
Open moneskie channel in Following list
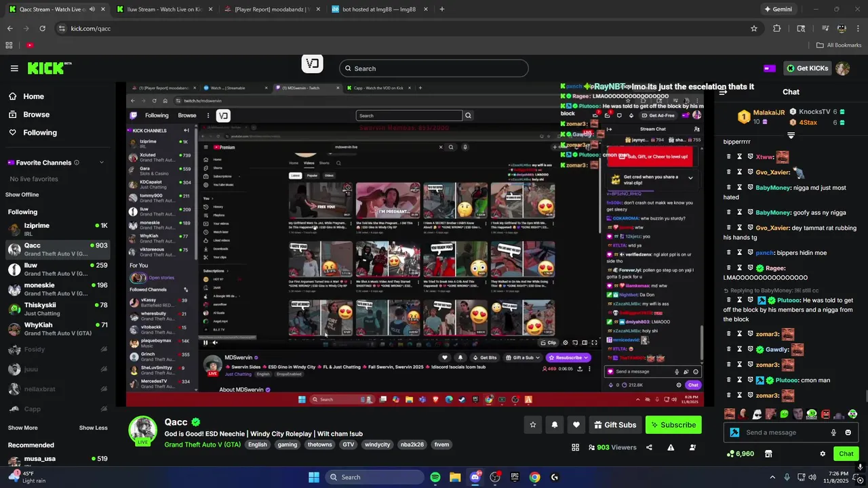point(57,289)
